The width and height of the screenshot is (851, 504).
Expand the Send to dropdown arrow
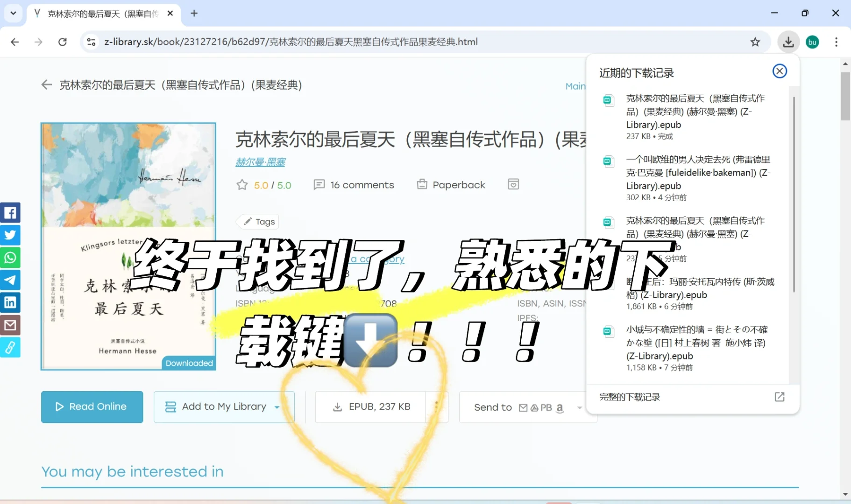click(x=580, y=407)
